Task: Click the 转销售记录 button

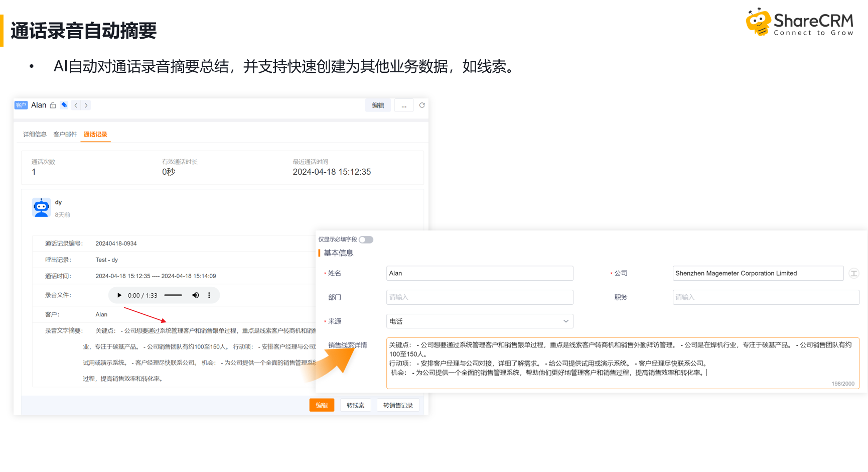Action: tap(398, 405)
